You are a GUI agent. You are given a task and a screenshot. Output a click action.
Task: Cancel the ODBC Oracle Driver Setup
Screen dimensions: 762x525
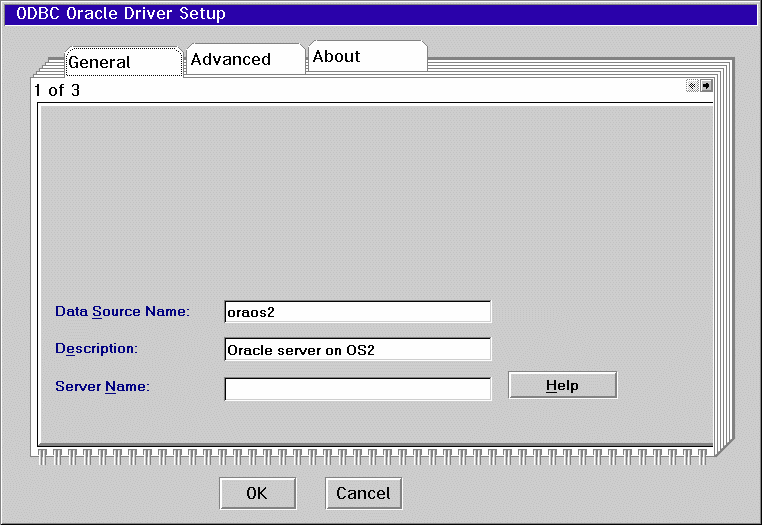[x=364, y=493]
